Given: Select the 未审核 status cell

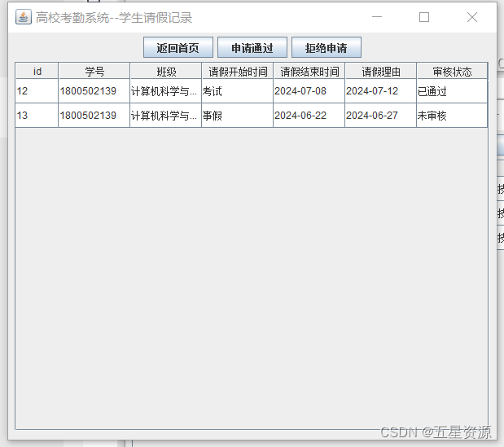Looking at the screenshot, I should pyautogui.click(x=452, y=116).
